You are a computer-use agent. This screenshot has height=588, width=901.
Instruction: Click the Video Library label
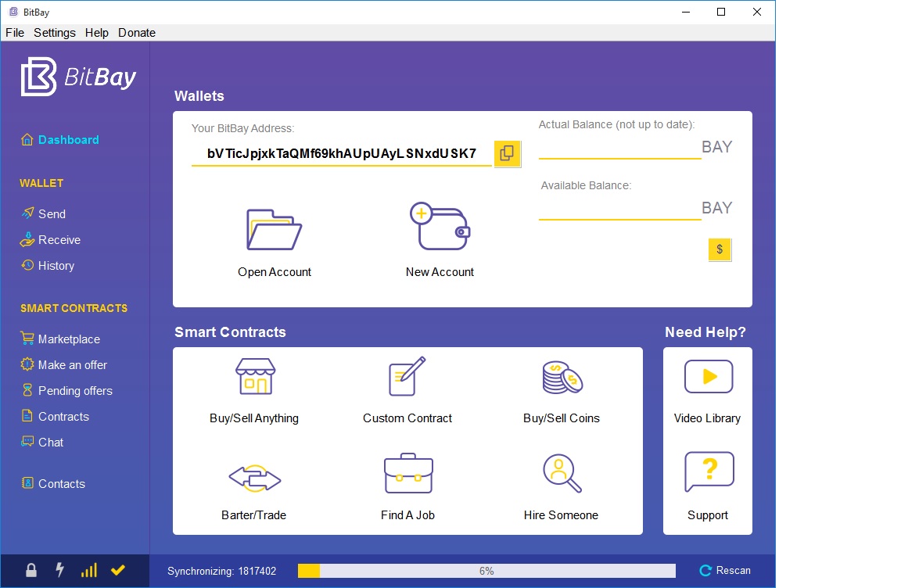point(707,418)
